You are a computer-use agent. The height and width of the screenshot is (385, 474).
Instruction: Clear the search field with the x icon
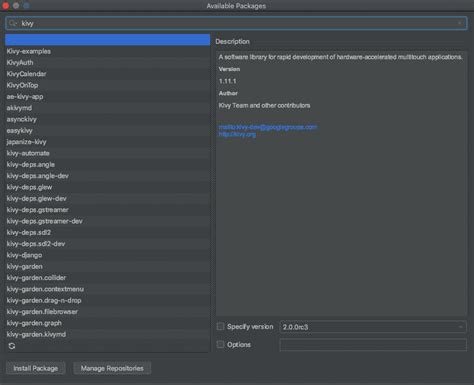point(460,23)
